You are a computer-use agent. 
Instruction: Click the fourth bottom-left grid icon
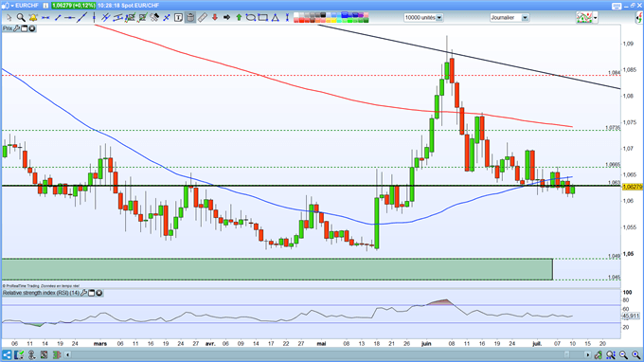(x=44, y=354)
